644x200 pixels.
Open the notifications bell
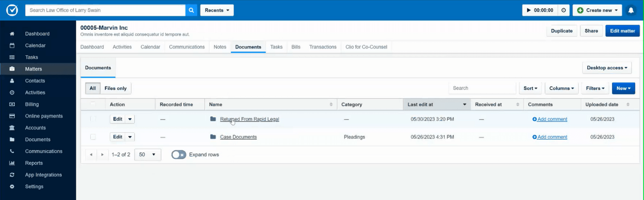click(631, 10)
